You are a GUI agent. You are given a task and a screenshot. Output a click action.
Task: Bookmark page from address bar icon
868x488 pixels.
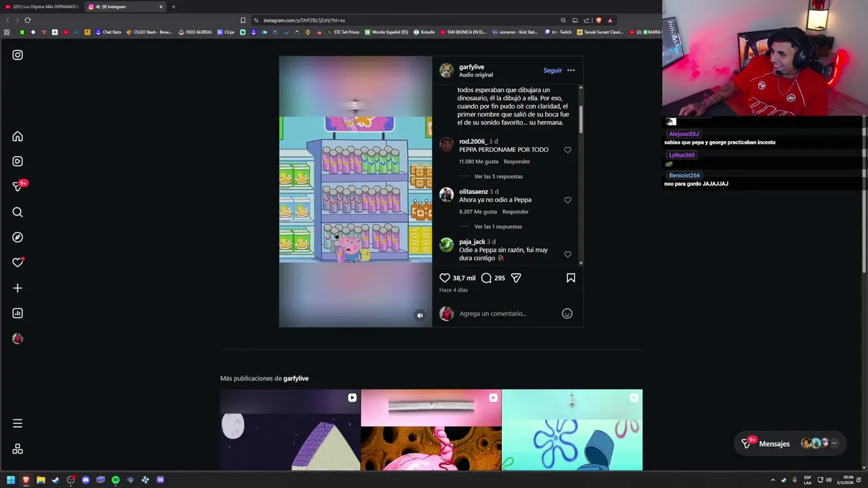(243, 20)
